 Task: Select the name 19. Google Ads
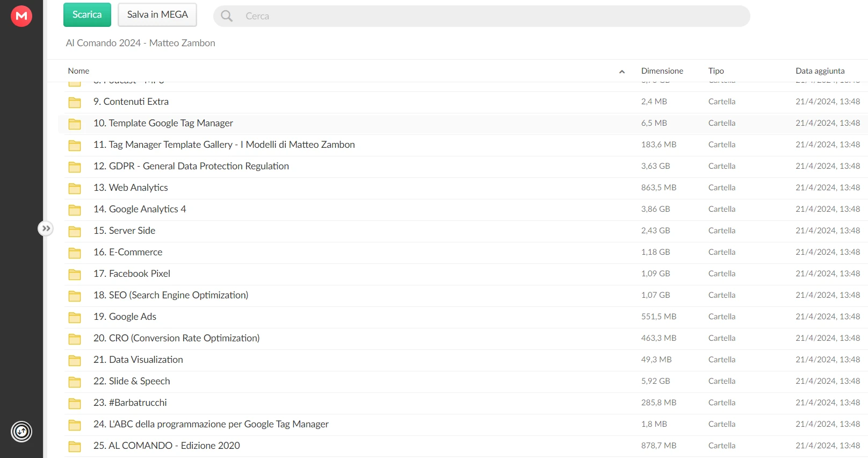[x=125, y=317]
